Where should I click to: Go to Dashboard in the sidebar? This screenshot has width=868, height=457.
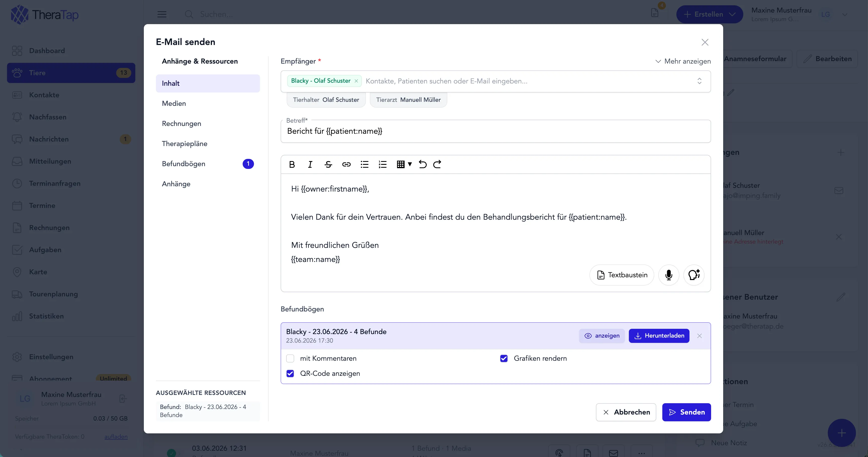pyautogui.click(x=71, y=51)
